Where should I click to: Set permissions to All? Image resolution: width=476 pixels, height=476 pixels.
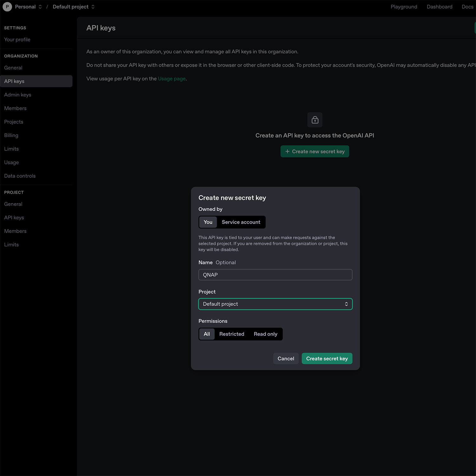[x=207, y=334]
